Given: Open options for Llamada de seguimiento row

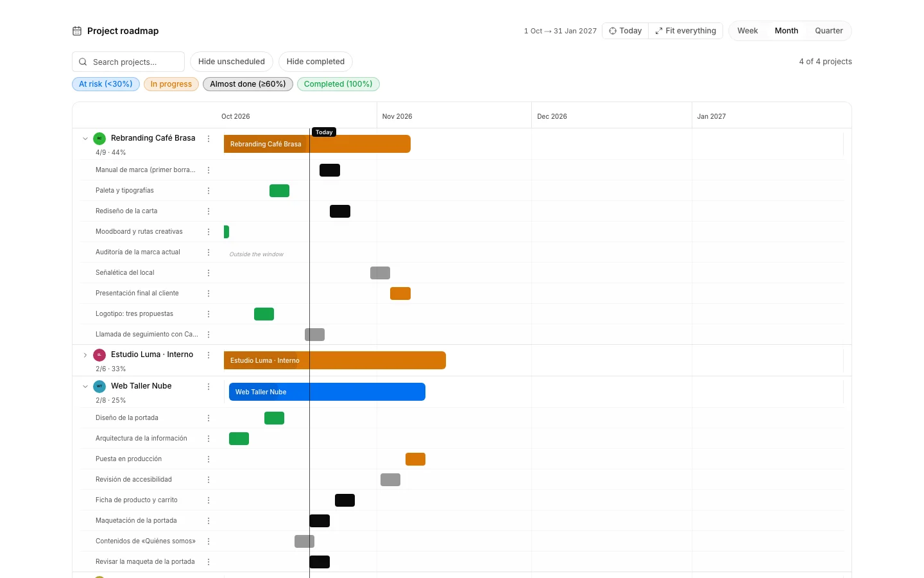Looking at the screenshot, I should [209, 335].
